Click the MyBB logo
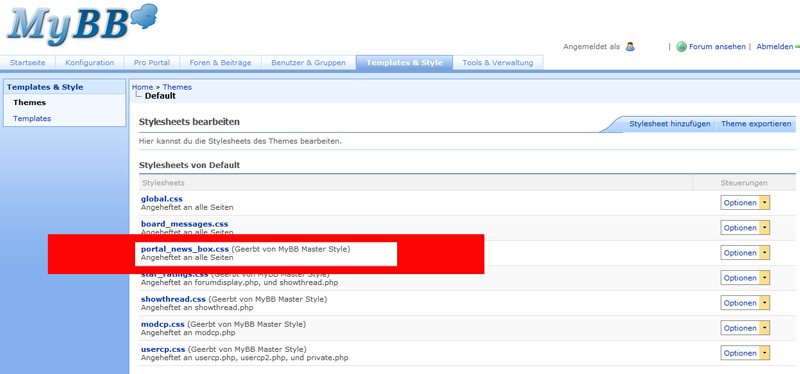 click(x=82, y=26)
